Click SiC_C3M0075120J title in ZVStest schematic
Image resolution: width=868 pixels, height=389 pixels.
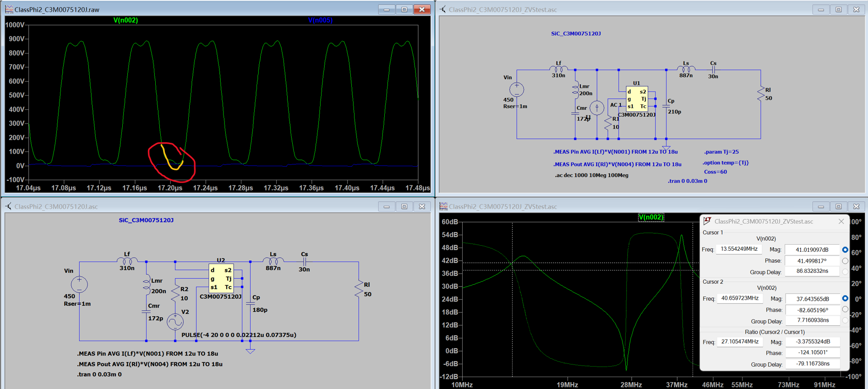[x=576, y=33]
